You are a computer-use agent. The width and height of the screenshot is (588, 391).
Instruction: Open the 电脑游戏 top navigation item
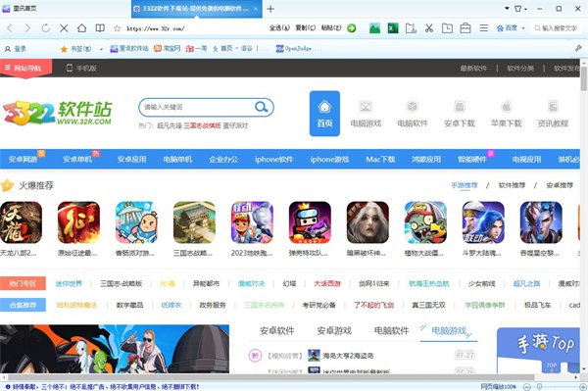coord(366,114)
